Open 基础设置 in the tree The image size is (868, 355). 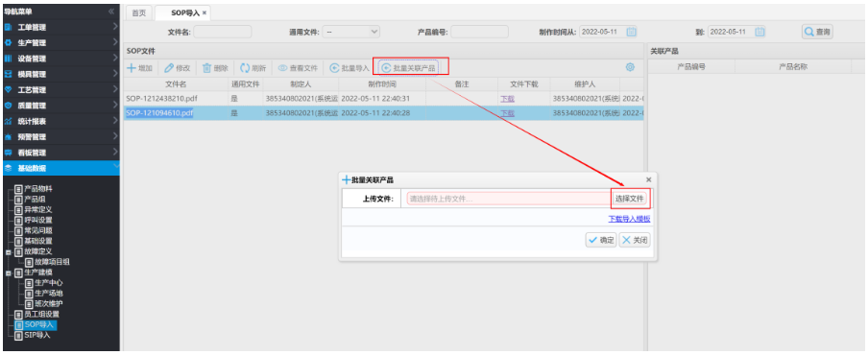(x=38, y=241)
